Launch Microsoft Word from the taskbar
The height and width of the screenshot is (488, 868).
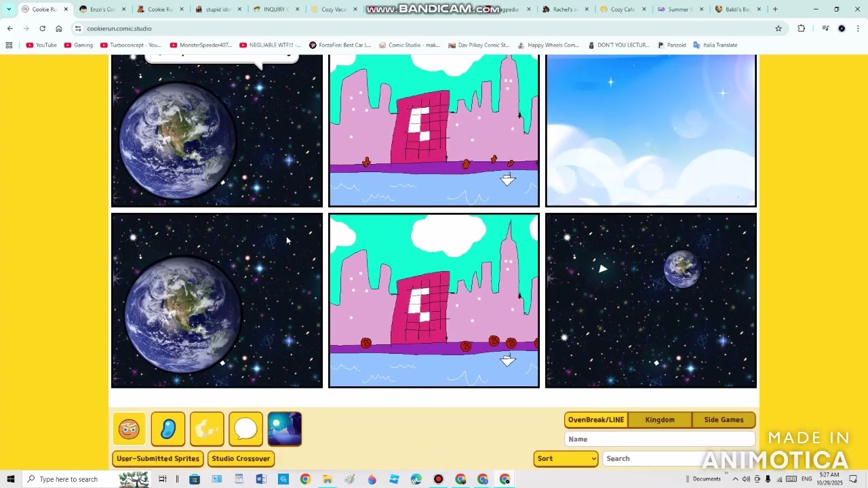point(261,479)
